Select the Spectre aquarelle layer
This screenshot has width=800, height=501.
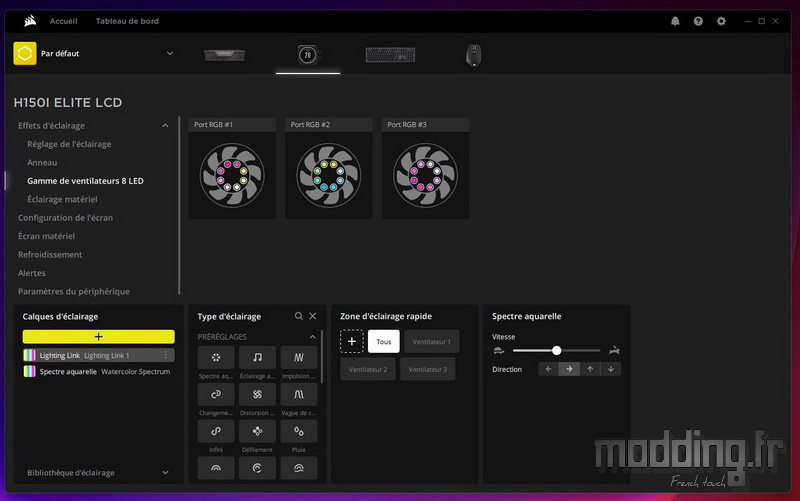[x=98, y=371]
